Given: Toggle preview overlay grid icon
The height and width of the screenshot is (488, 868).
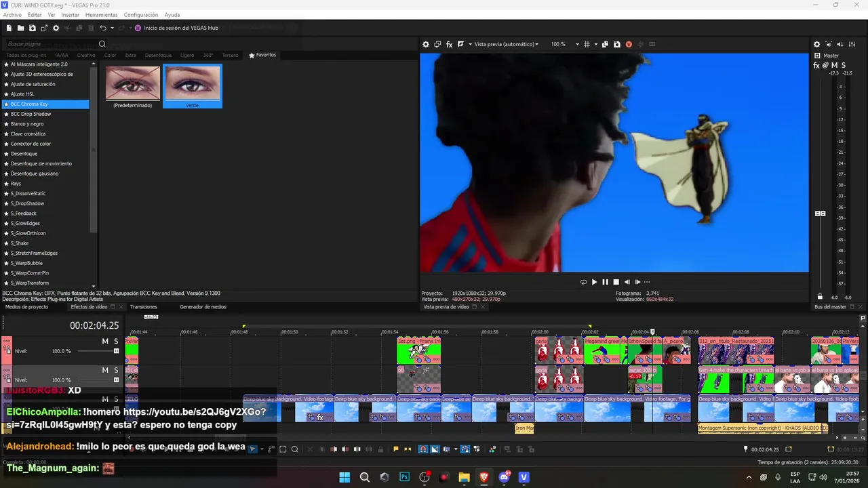Looking at the screenshot, I should [x=587, y=44].
